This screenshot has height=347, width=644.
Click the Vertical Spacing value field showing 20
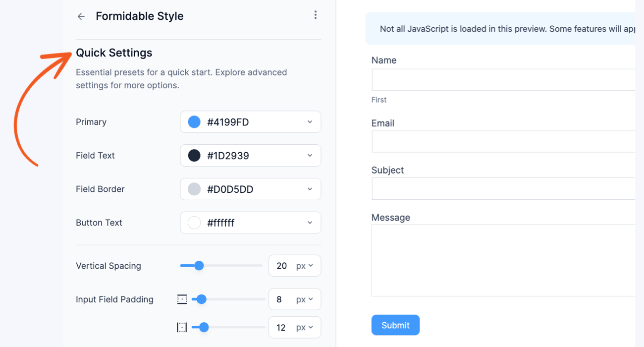pos(282,266)
